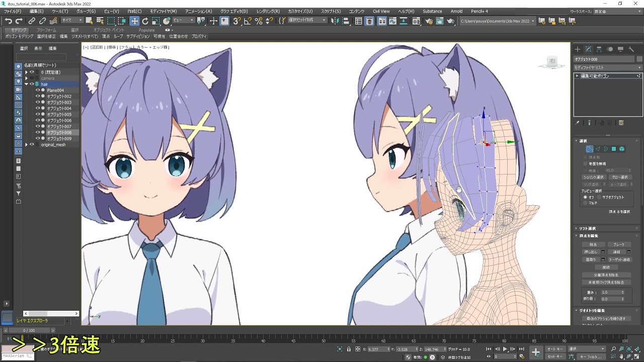Switch to Vertex sub-object level icon
Screen dimensions: 644x362
pyautogui.click(x=590, y=149)
